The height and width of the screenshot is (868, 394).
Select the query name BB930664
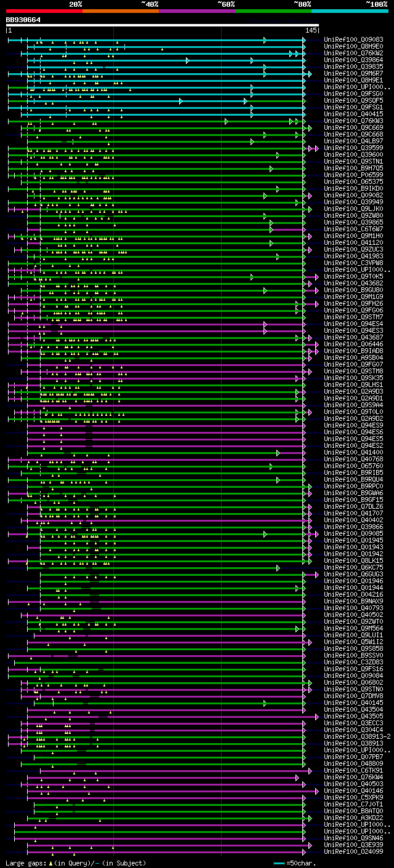[x=23, y=20]
